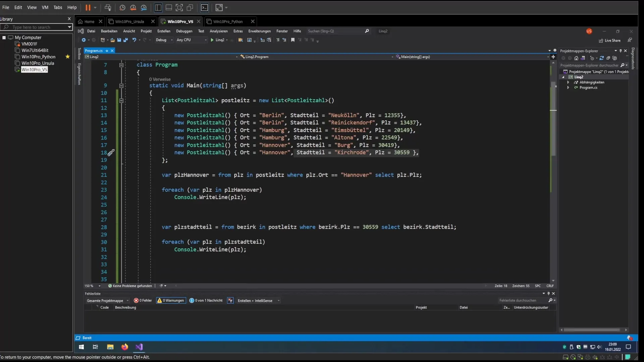Click the Visual Studio navigate backward arrow
Image resolution: width=644 pixels, height=362 pixels.
(x=84, y=40)
